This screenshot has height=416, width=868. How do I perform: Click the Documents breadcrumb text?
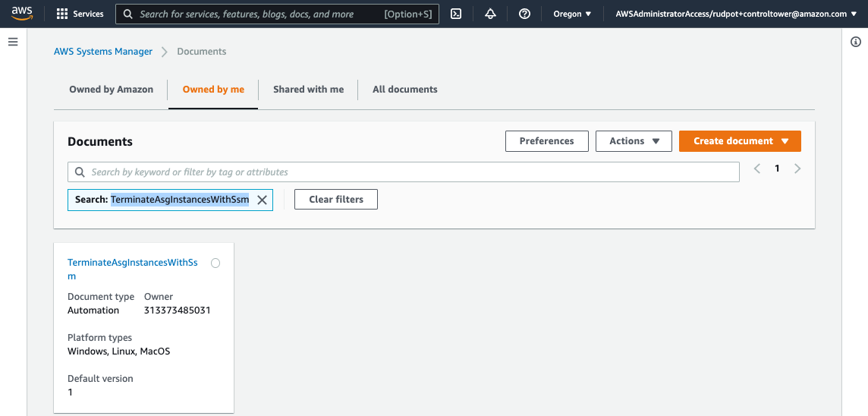point(202,52)
